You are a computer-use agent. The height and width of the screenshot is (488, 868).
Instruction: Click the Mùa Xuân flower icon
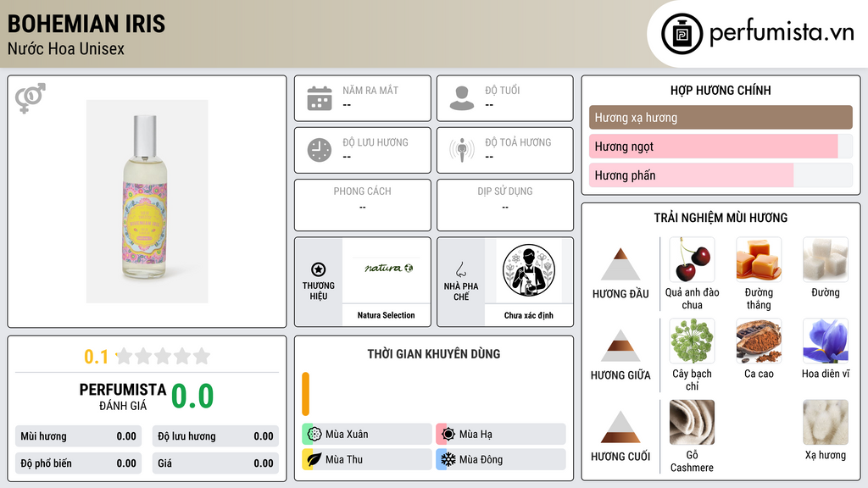point(314,435)
